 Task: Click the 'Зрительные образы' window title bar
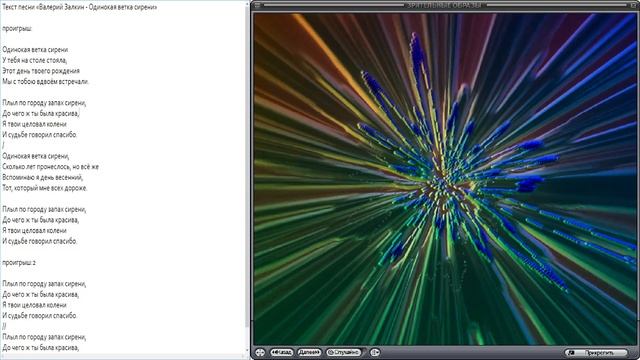coord(445,5)
